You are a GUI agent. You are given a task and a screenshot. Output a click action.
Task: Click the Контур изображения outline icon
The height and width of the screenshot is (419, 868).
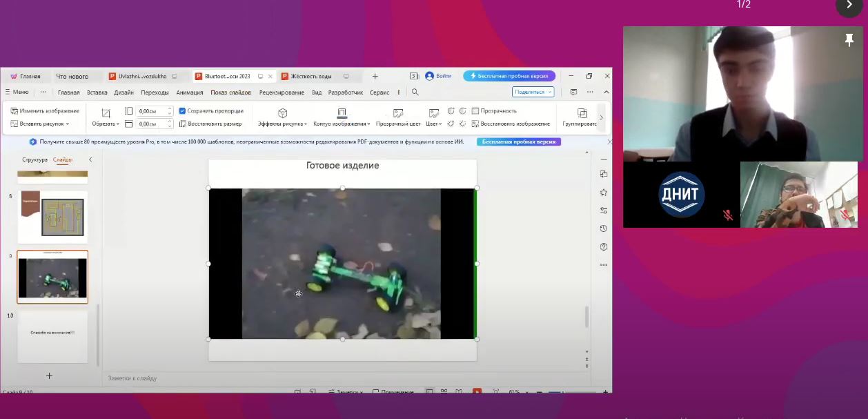[x=342, y=113]
